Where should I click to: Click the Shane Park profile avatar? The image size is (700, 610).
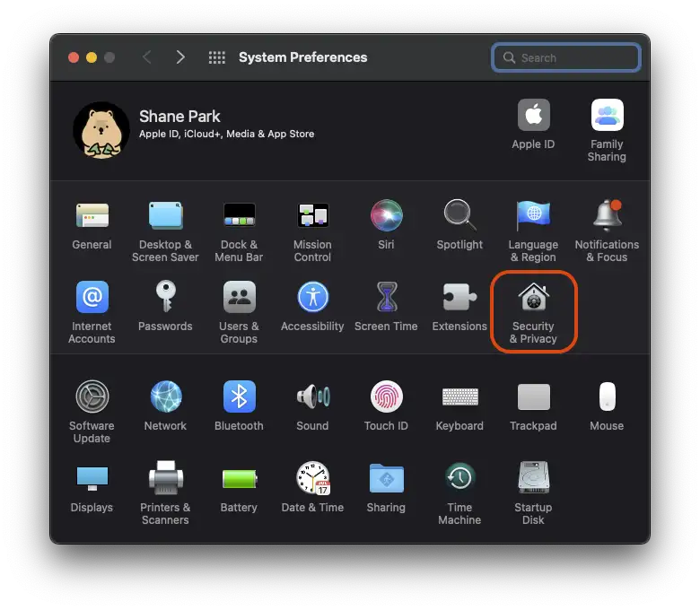click(101, 130)
